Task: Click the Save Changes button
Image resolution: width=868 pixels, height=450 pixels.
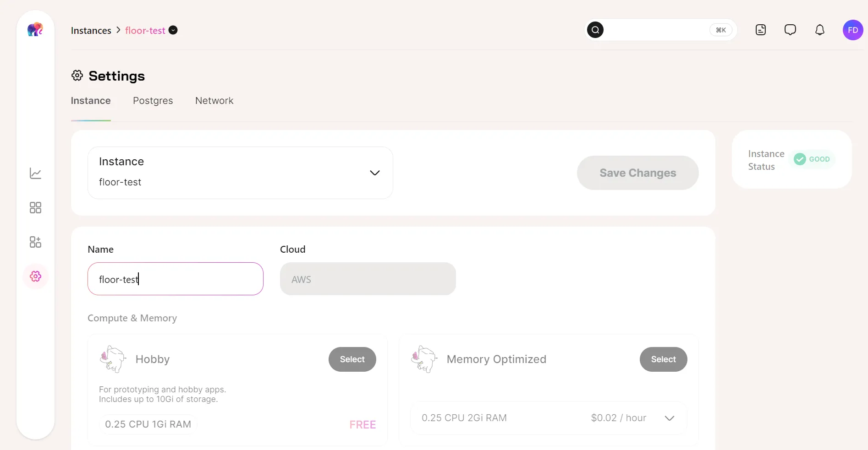Action: coord(637,173)
